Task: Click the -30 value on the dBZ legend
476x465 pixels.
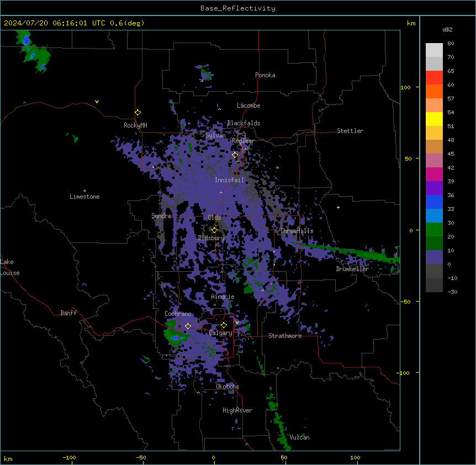Action: (452, 292)
